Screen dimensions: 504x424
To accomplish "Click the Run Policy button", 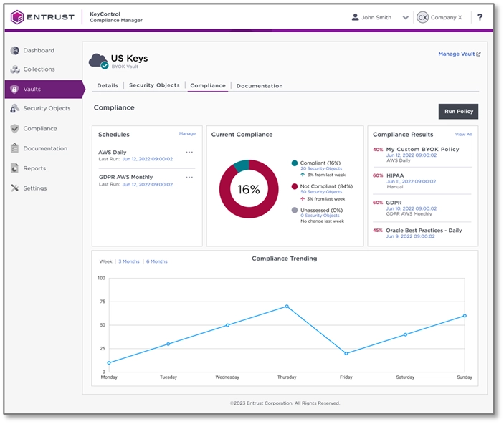I will click(x=458, y=112).
